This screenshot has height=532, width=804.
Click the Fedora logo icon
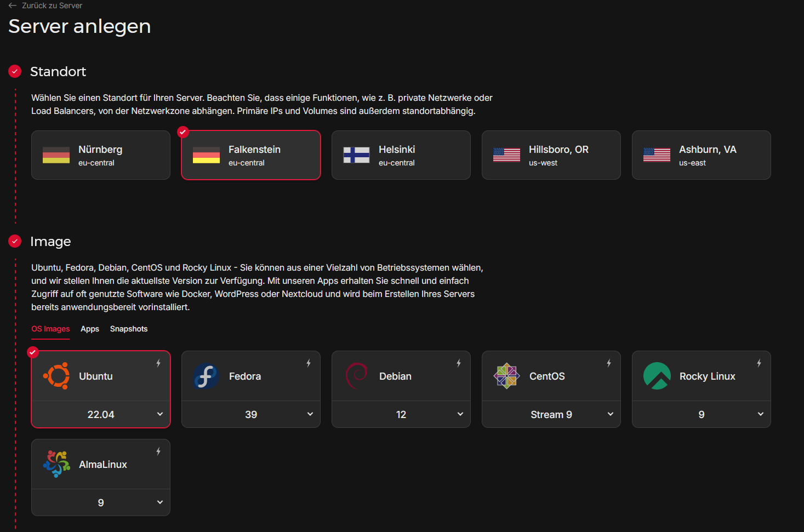pos(206,376)
